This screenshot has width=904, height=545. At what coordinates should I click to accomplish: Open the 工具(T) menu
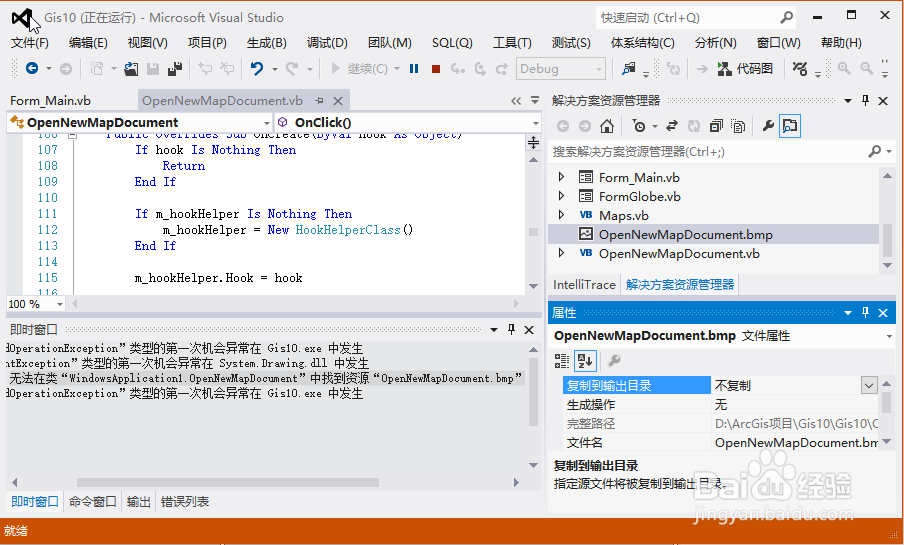[x=512, y=43]
